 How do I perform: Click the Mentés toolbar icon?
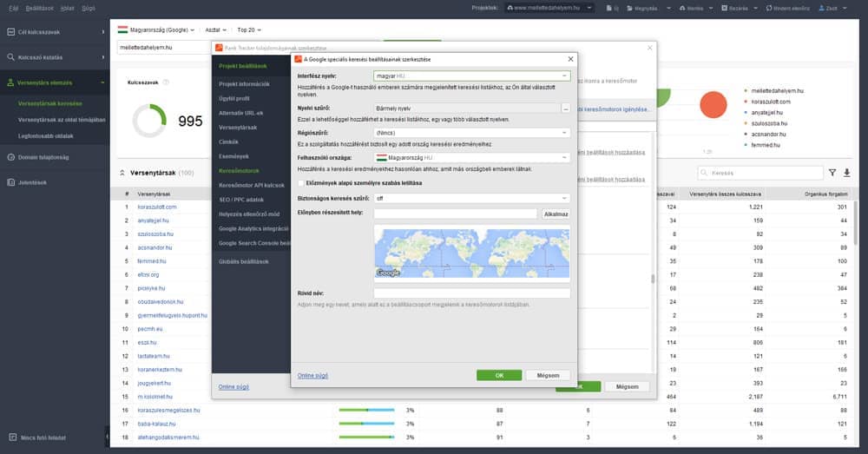coord(682,8)
